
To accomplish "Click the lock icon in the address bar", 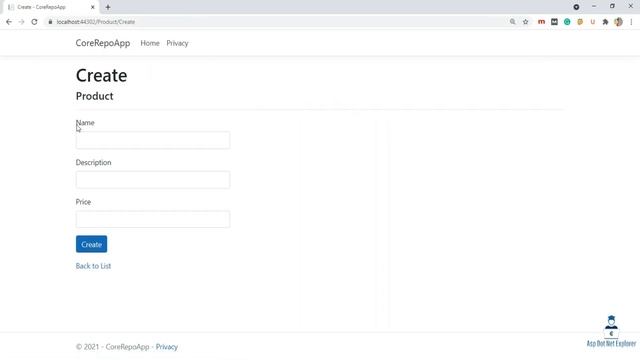I will (x=50, y=22).
